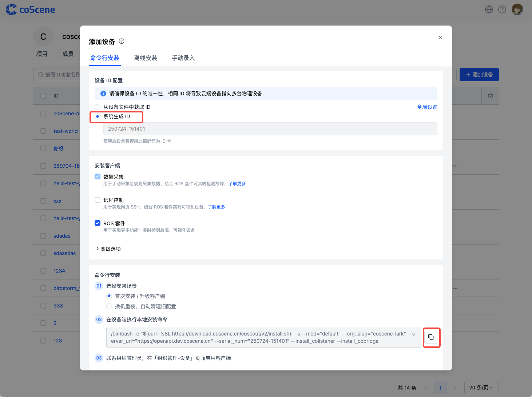Open the user avatar menu
Viewport: 532px width, 397px height.
click(517, 9)
